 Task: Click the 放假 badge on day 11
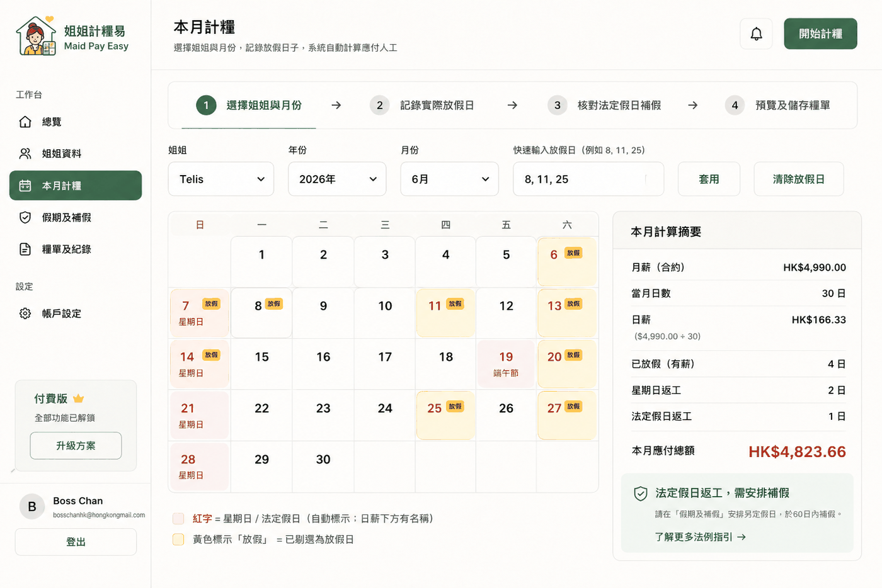tap(455, 304)
